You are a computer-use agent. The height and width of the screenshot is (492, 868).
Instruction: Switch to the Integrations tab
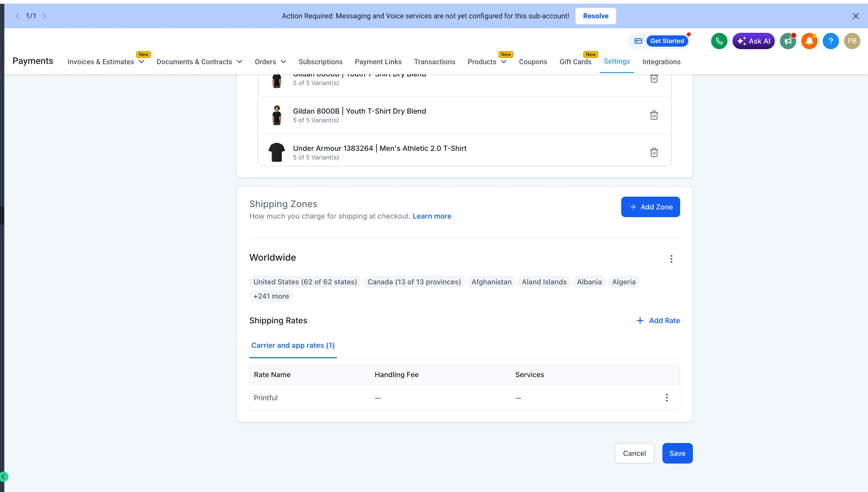click(661, 62)
